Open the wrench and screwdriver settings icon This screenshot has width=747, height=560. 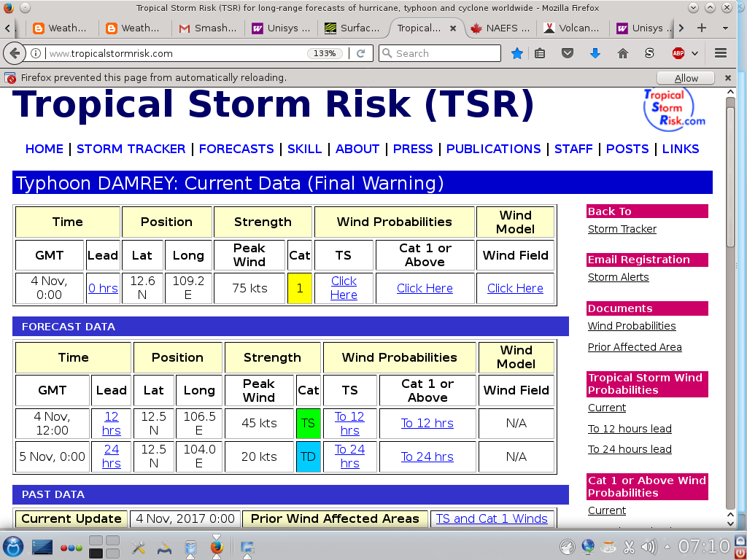coord(138,547)
